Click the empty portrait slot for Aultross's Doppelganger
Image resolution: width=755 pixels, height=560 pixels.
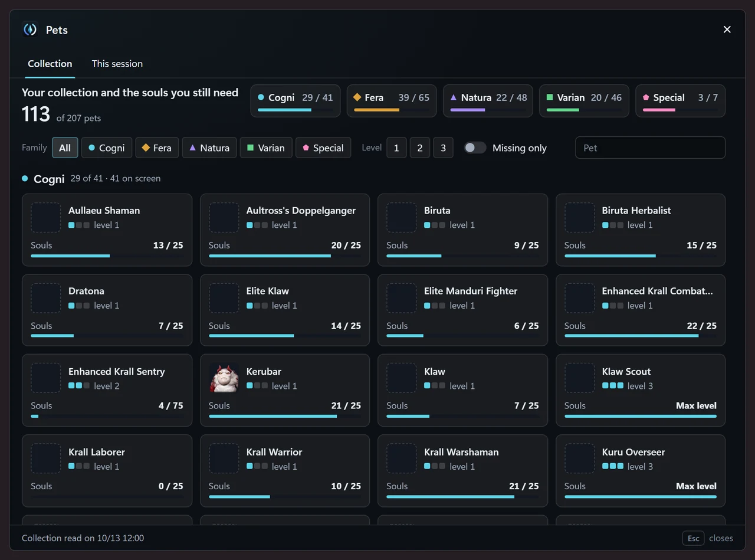point(224,217)
